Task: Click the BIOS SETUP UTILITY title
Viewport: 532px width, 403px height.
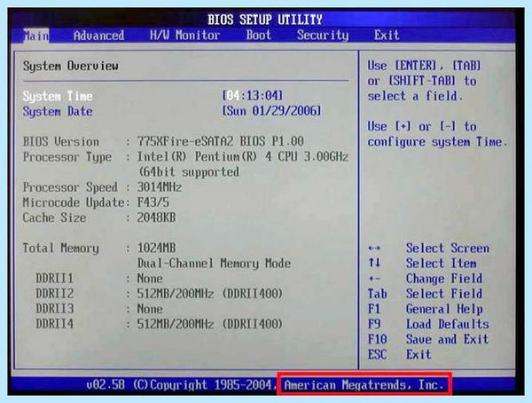Action: tap(265, 20)
